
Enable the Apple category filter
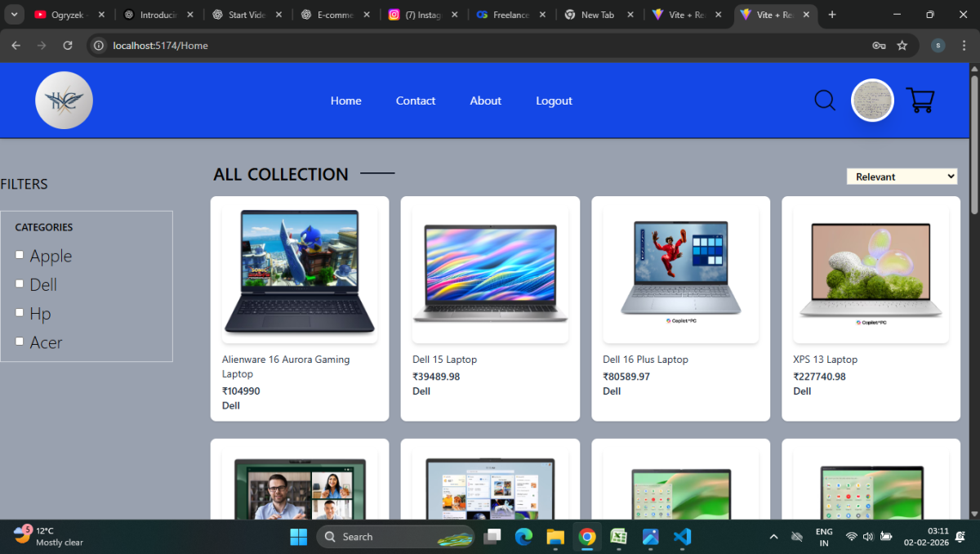(20, 255)
